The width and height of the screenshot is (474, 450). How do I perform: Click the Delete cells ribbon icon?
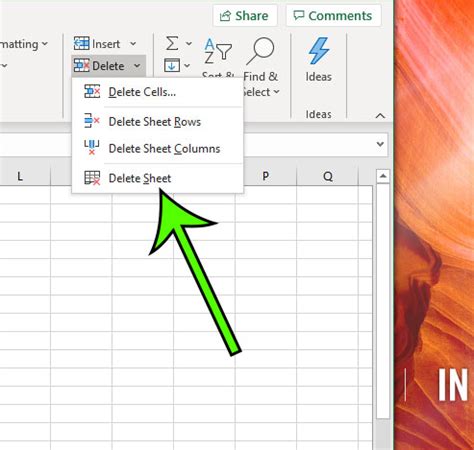coord(81,65)
